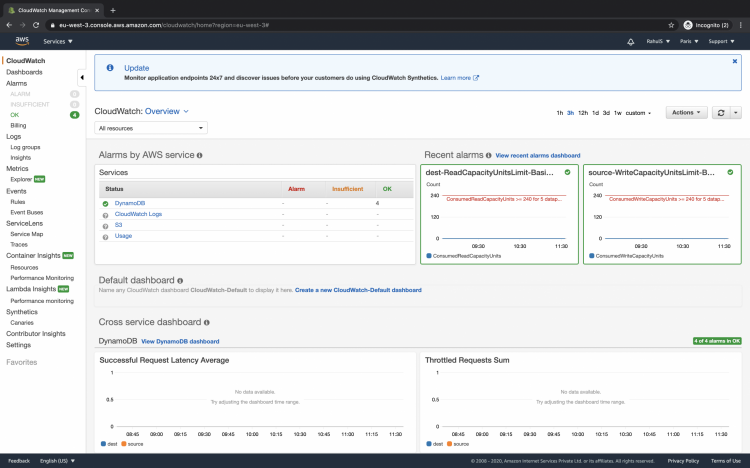Screen dimensions: 750x468
Task: Open Metrics Explorer in the sidebar
Action: 21,179
